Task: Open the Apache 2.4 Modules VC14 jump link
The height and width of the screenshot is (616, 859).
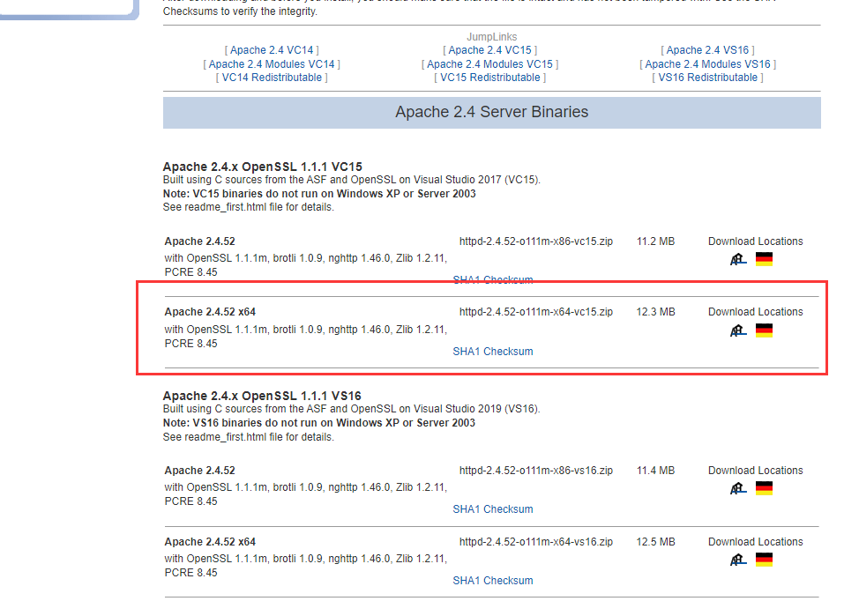Action: (272, 64)
